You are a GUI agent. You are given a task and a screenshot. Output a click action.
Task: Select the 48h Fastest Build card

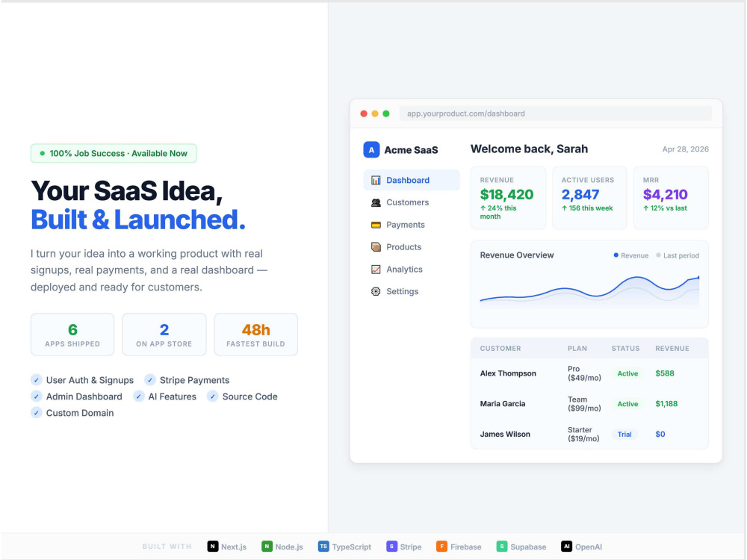[255, 335]
